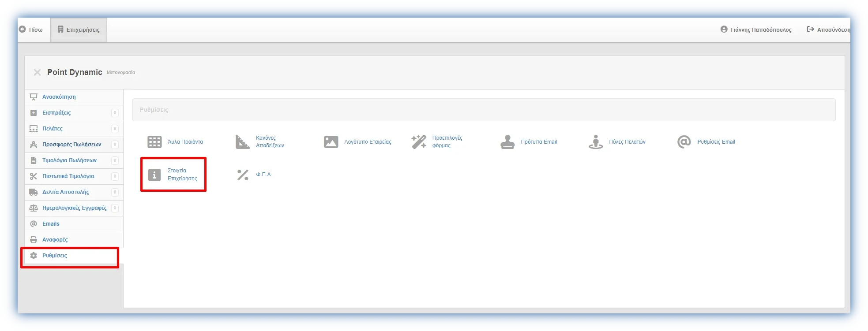The width and height of the screenshot is (868, 331).
Task: Open the Άυλα Προϊόντα grid icon
Action: [154, 142]
